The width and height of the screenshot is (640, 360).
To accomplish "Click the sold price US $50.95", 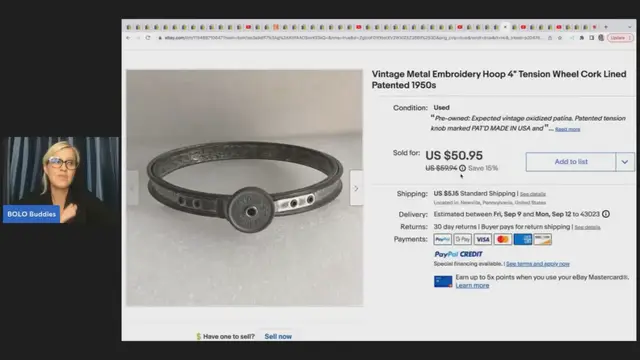I will tap(454, 156).
